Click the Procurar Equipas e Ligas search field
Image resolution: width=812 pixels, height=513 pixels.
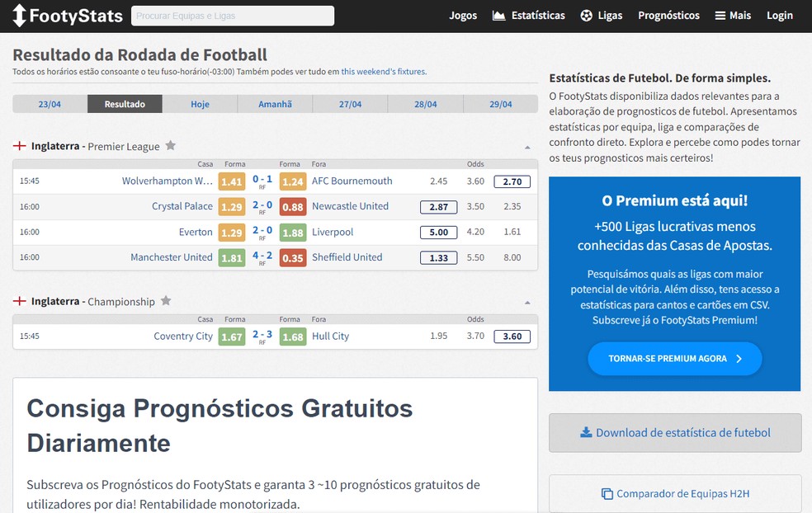pos(232,15)
